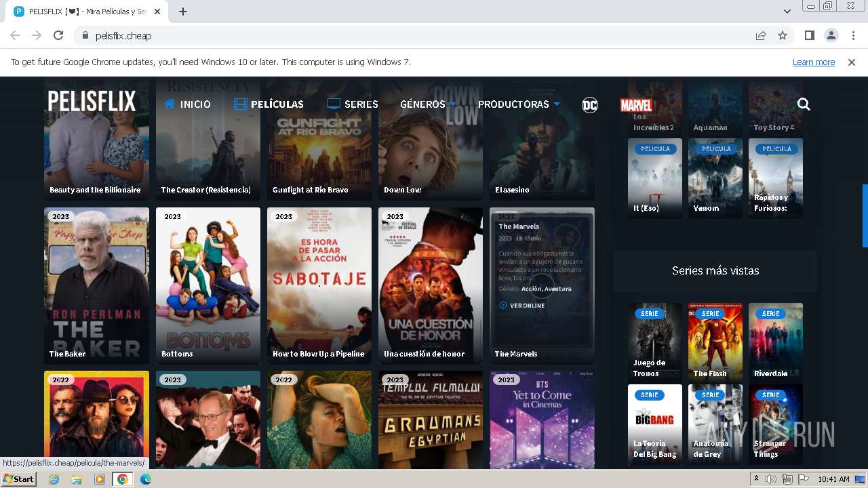The height and width of the screenshot is (488, 868).
Task: Expand the GÉNEROS dropdown menu
Action: (x=427, y=104)
